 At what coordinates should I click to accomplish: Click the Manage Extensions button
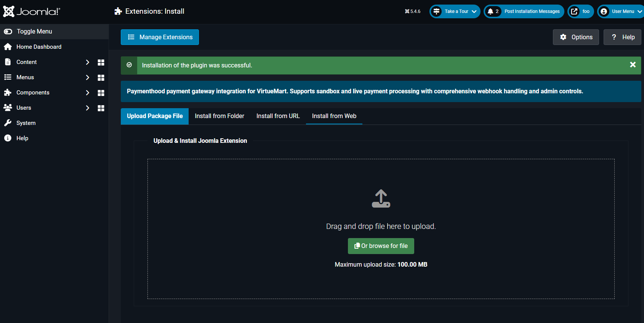click(160, 37)
